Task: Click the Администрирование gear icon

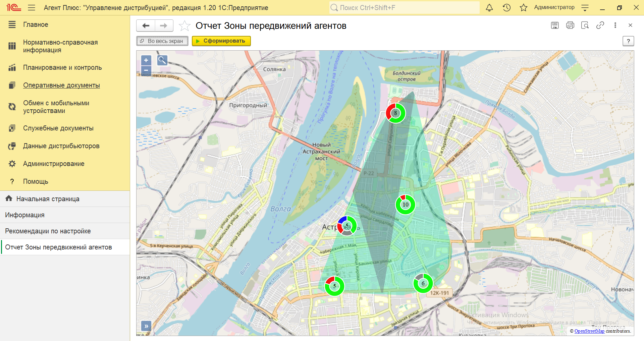Action: (12, 164)
